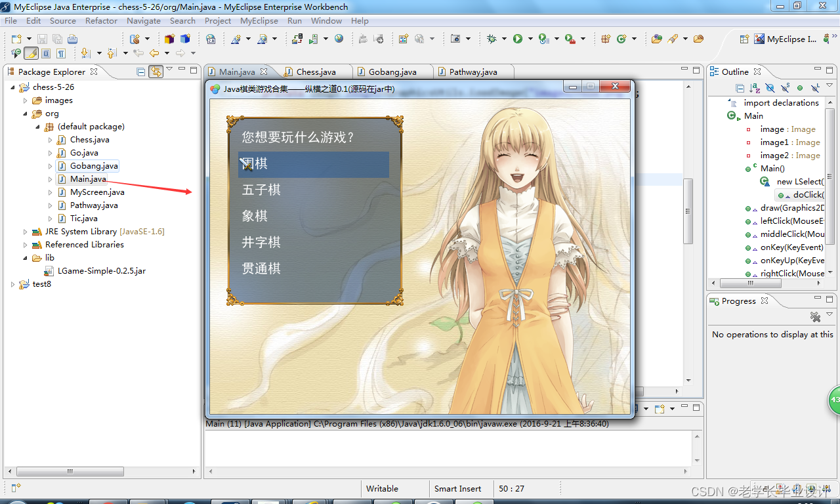Click the camera capture toolbar icon

pos(455,39)
